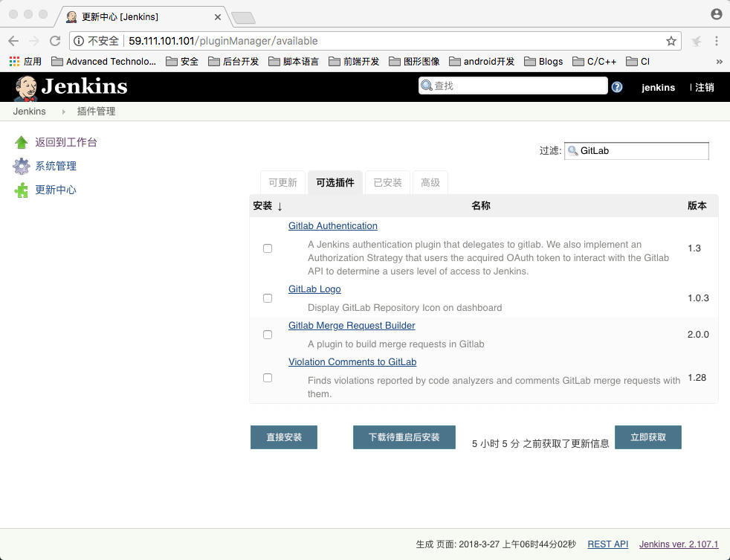Image resolution: width=730 pixels, height=560 pixels.
Task: Open a new browser tab
Action: [x=244, y=18]
